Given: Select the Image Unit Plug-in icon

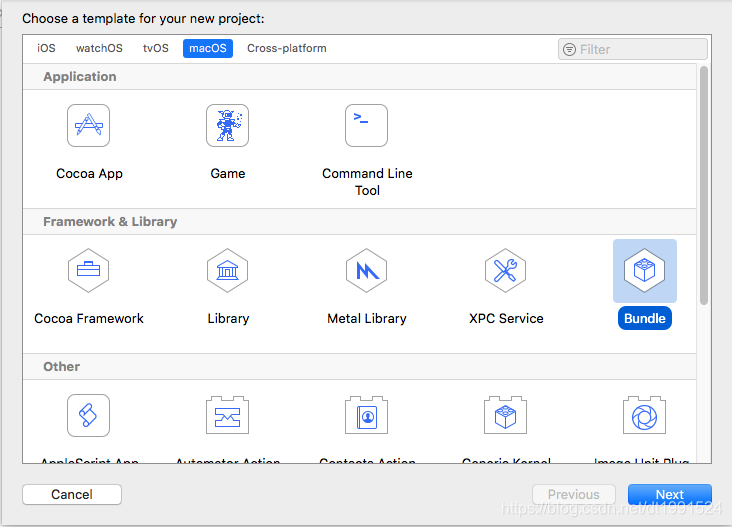Looking at the screenshot, I should 645,415.
